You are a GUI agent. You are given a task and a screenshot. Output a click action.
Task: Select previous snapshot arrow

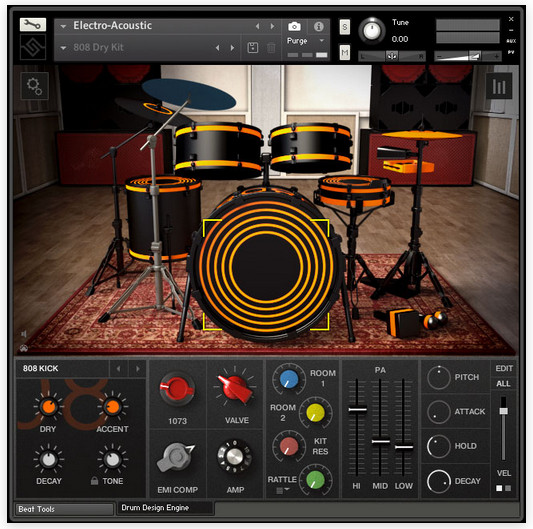coord(217,48)
